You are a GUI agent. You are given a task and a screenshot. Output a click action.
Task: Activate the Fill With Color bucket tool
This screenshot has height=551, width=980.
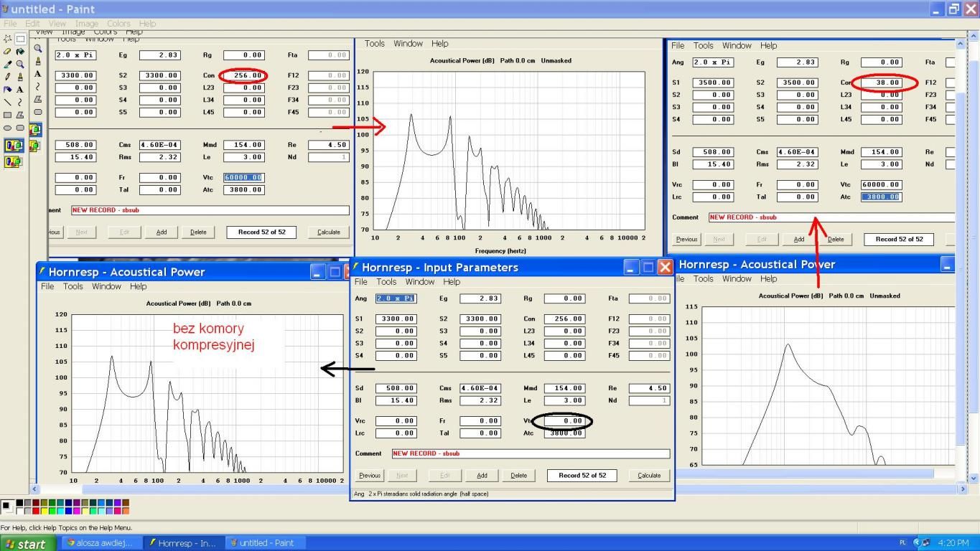[20, 52]
